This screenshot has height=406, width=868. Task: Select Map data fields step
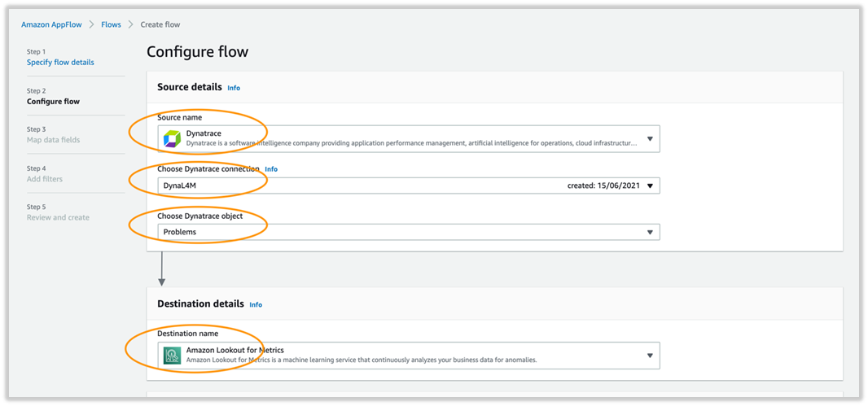pyautogui.click(x=53, y=140)
